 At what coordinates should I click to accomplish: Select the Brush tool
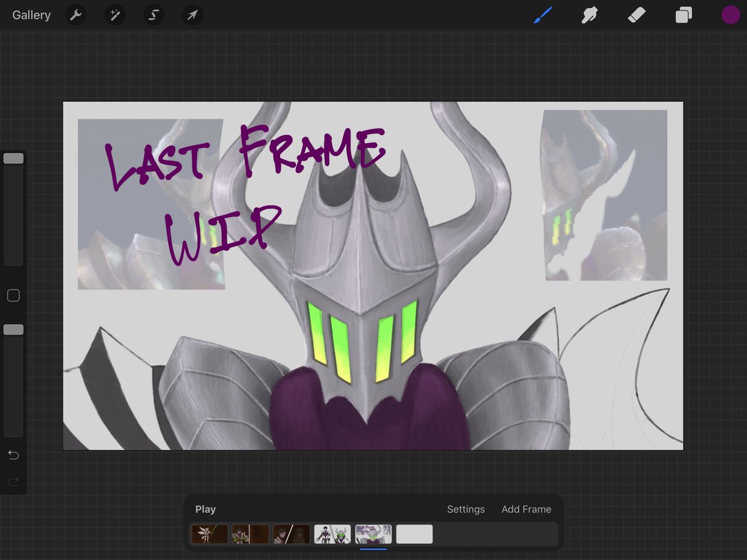click(x=543, y=15)
